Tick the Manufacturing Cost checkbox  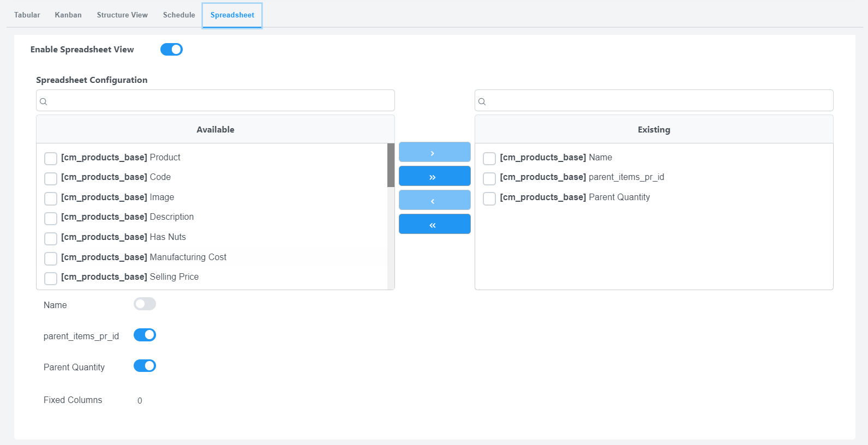pos(51,258)
